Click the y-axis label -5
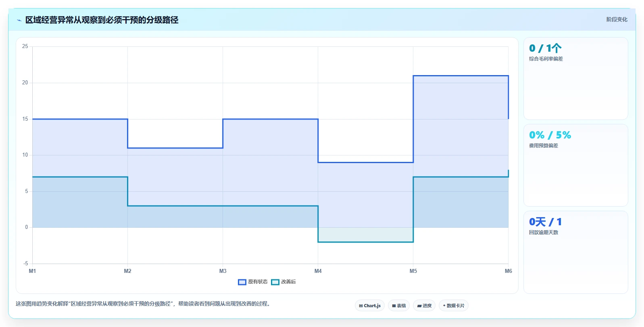 click(26, 264)
